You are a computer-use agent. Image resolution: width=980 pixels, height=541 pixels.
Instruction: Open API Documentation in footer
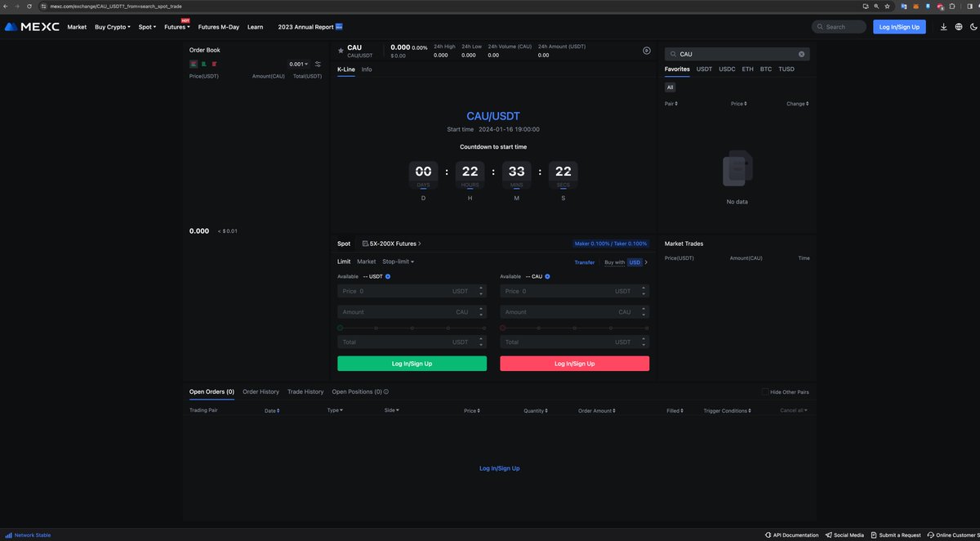pyautogui.click(x=791, y=535)
